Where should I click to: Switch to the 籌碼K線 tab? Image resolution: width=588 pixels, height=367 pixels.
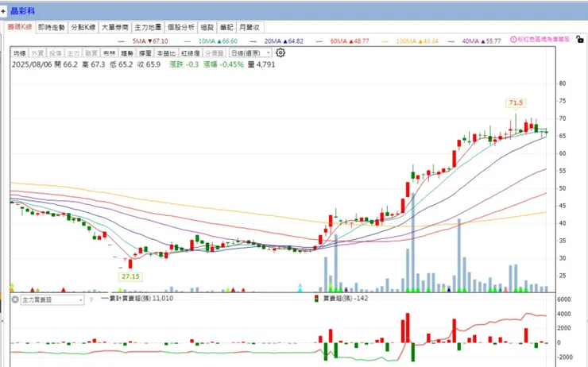click(x=20, y=27)
